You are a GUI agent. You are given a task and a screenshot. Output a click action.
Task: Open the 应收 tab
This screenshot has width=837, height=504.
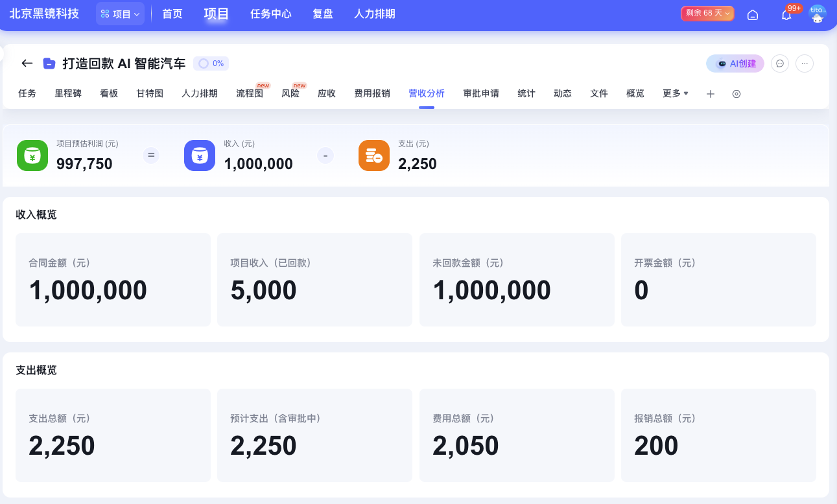[x=327, y=93]
